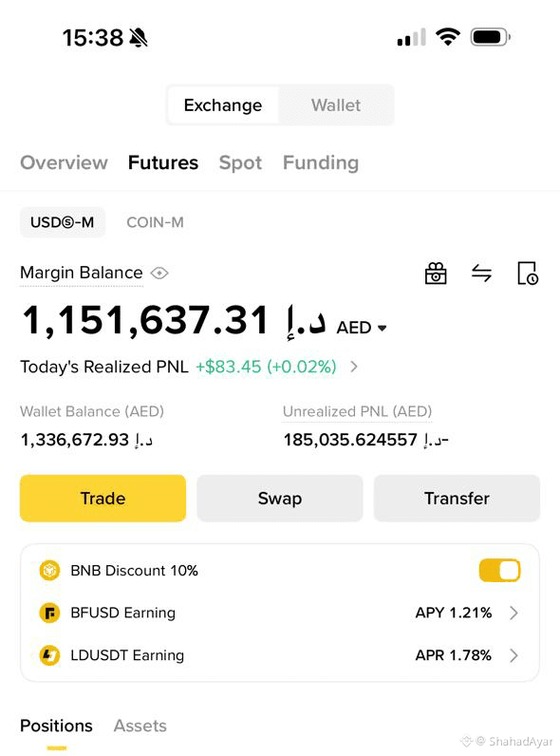
Task: Open the Assets tab below
Action: point(140,726)
